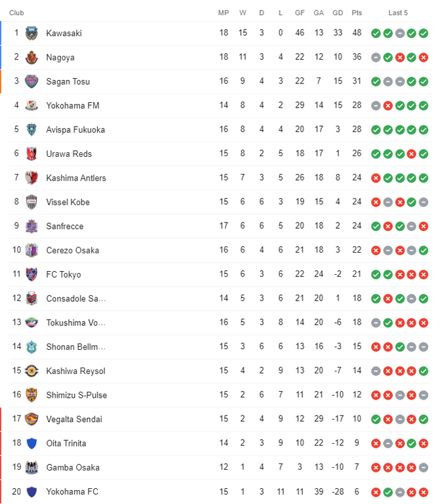Click Nagoya's latest loss result icon

424,58
